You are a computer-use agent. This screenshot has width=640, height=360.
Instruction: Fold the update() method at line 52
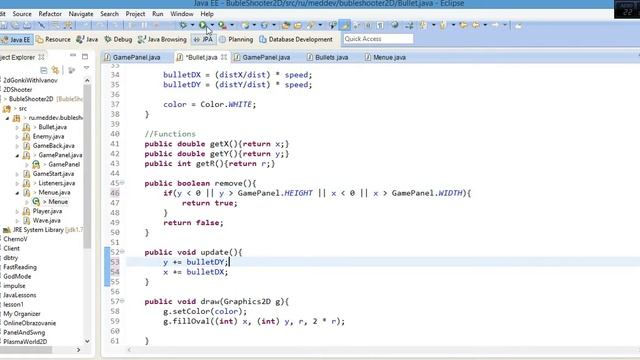coord(122,252)
